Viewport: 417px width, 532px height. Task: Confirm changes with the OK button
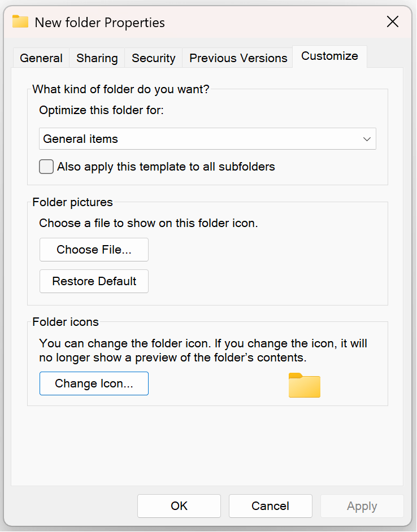179,506
